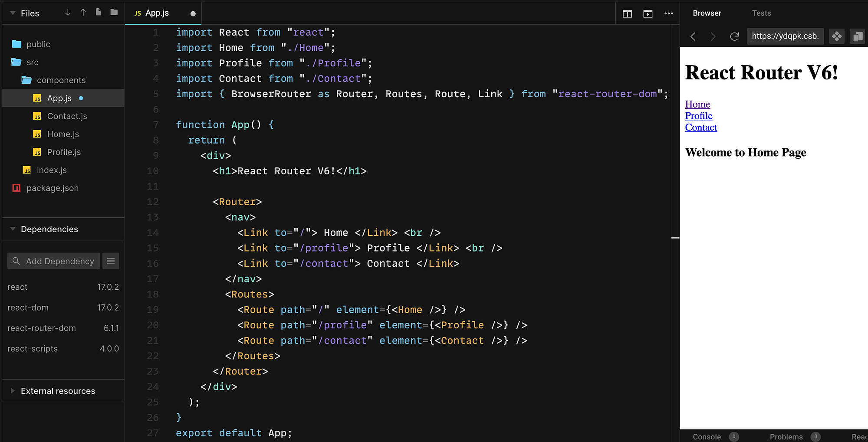Open the editor more options ellipsis icon
This screenshot has height=442, width=868.
[x=669, y=13]
